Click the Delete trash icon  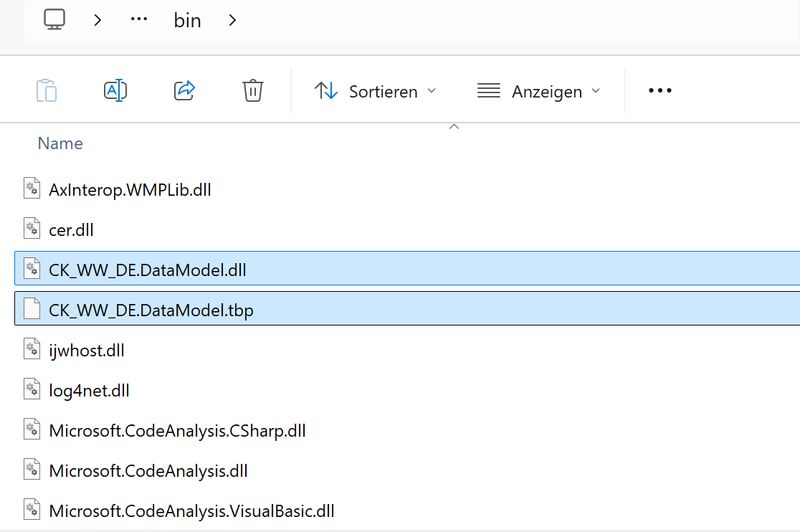252,91
